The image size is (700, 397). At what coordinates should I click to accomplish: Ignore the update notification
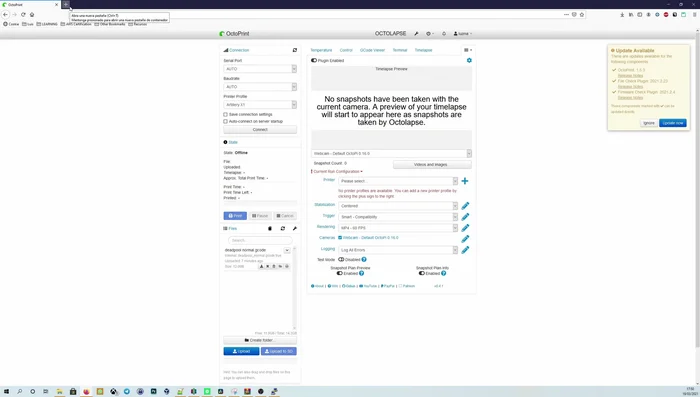click(649, 123)
